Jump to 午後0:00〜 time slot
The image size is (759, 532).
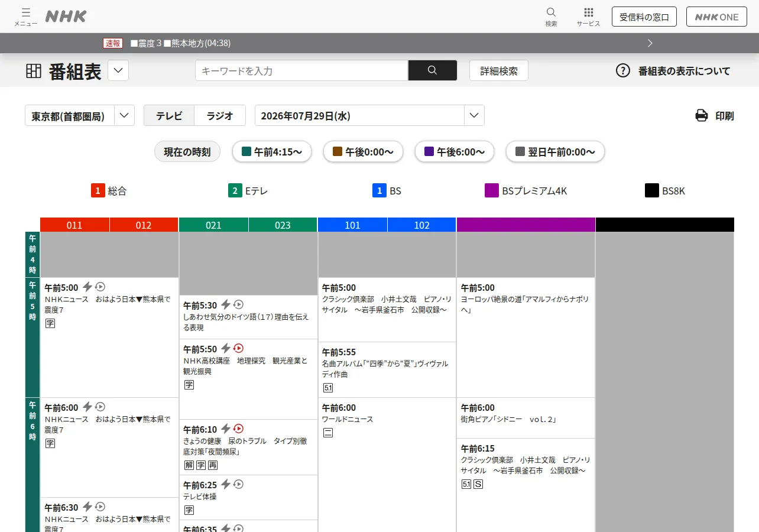point(363,151)
